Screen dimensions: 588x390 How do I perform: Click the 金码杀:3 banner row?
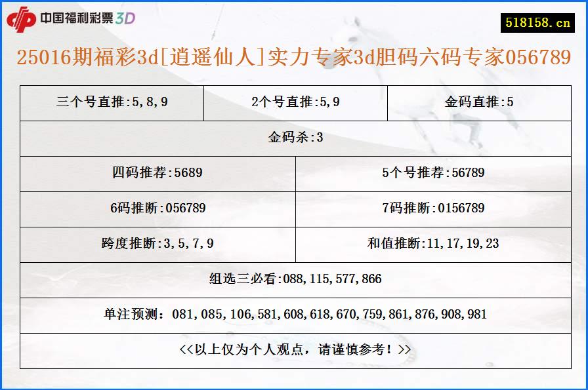click(x=294, y=136)
